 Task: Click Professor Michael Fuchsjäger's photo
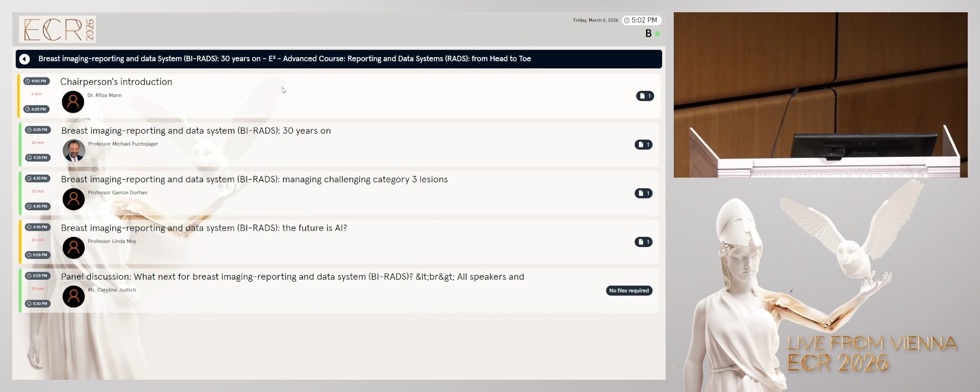(x=73, y=151)
